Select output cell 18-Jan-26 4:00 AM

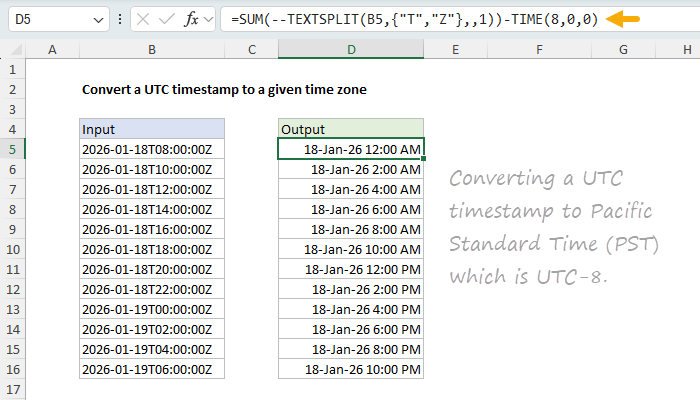[351, 189]
